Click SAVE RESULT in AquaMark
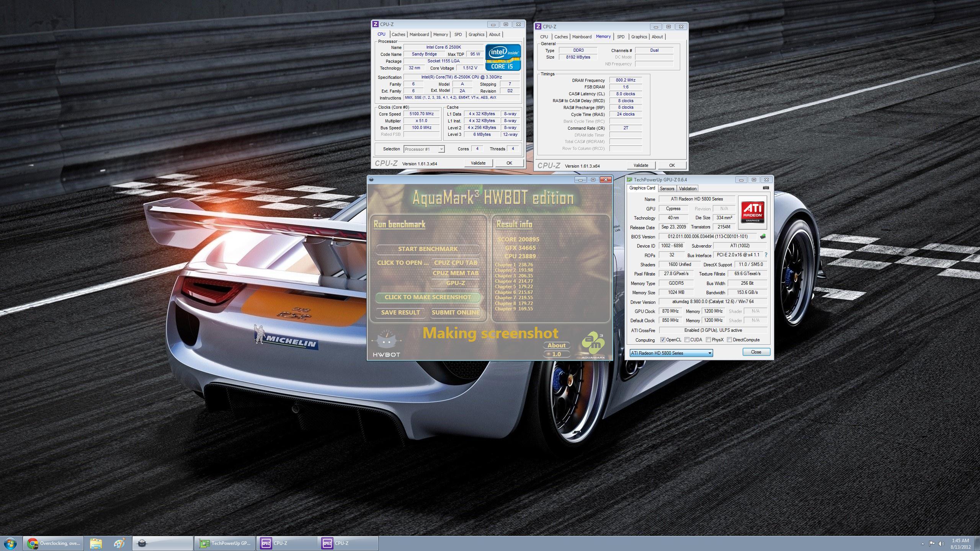This screenshot has width=980, height=551. (x=400, y=313)
